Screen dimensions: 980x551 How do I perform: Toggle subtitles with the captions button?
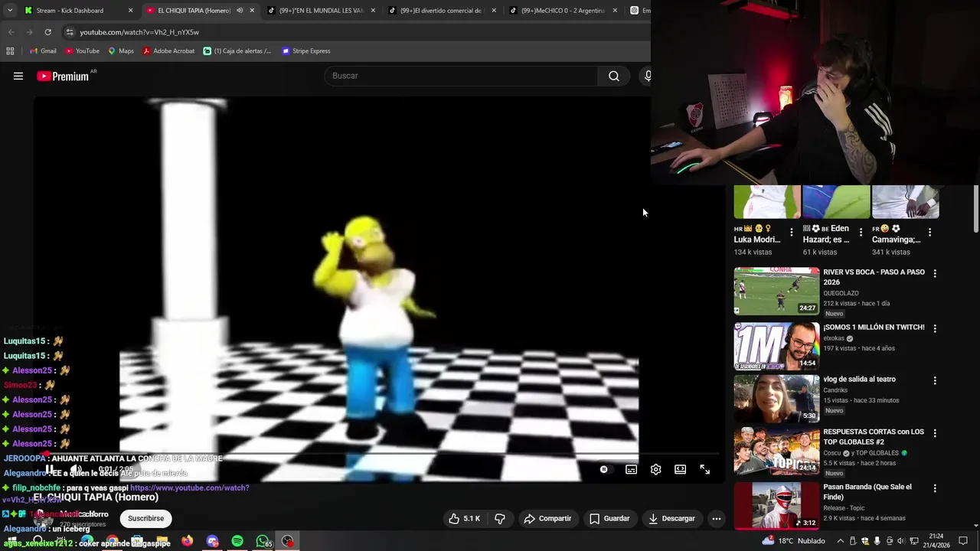tap(631, 469)
